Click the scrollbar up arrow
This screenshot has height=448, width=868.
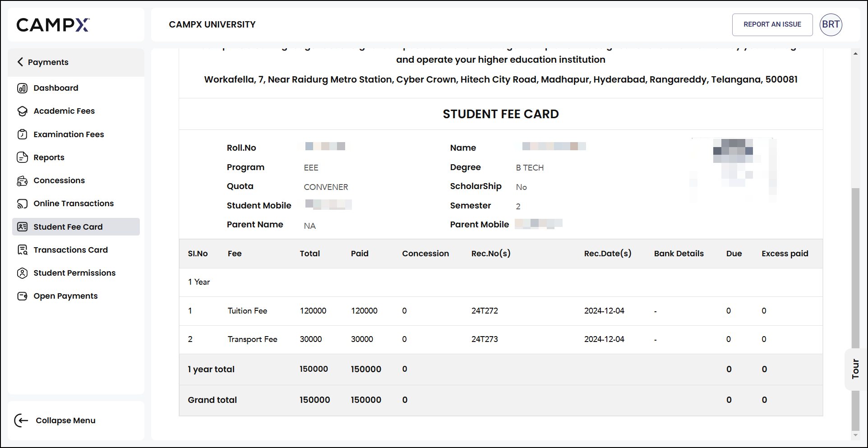[x=855, y=54]
